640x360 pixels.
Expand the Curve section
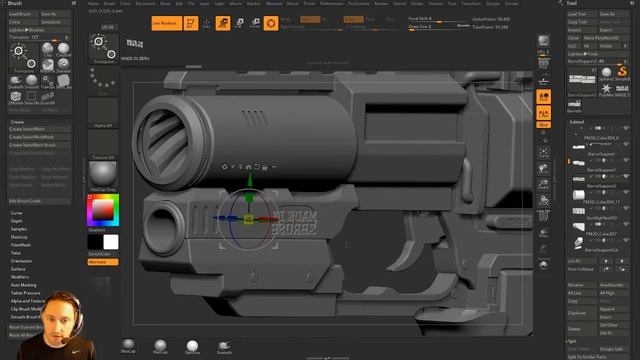click(x=16, y=213)
